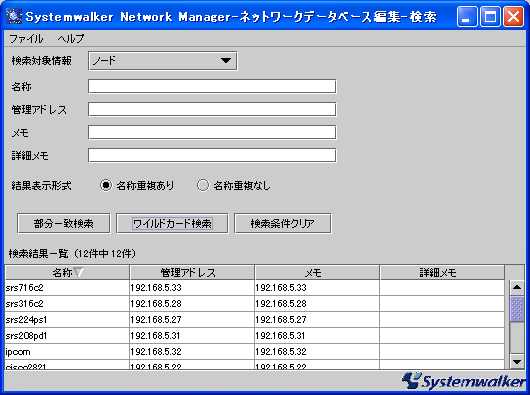530x395 pixels.
Task: Click the application icon in title bar
Action: point(14,16)
